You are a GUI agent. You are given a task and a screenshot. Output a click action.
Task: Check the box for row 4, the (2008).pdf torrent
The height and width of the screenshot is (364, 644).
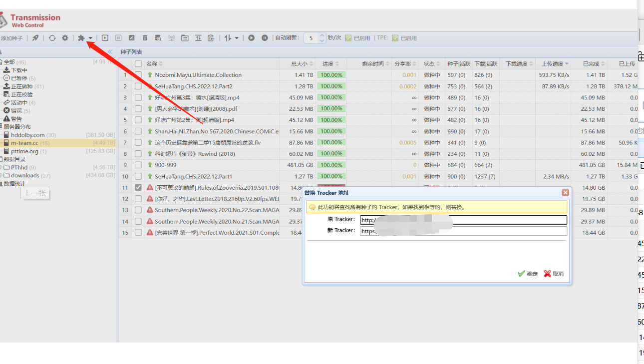(x=138, y=109)
